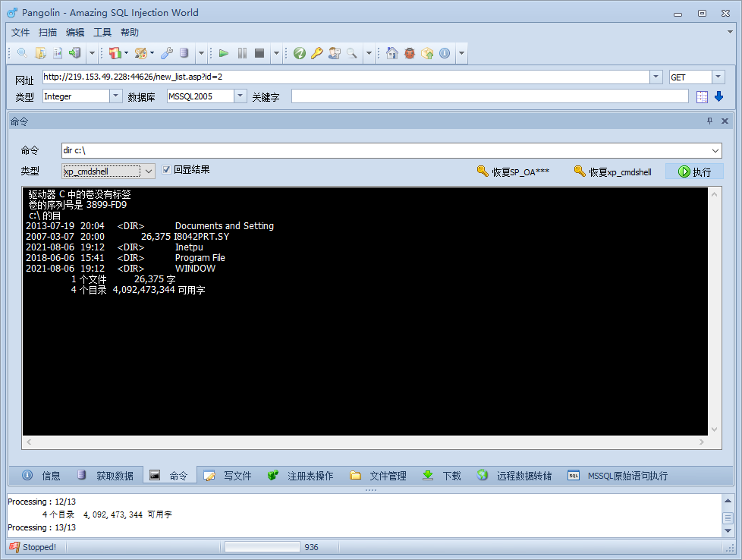Switch to the 注册表操作 tab
The image size is (742, 560).
coord(300,475)
